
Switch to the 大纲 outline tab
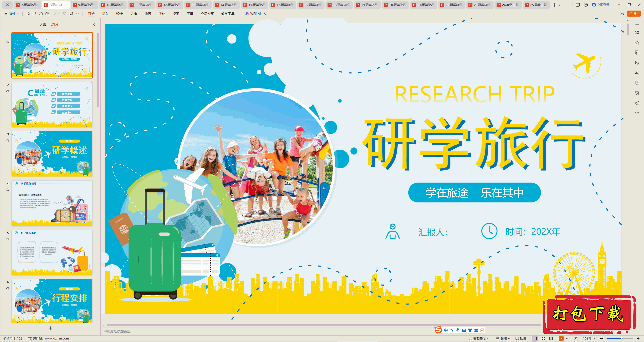point(43,24)
